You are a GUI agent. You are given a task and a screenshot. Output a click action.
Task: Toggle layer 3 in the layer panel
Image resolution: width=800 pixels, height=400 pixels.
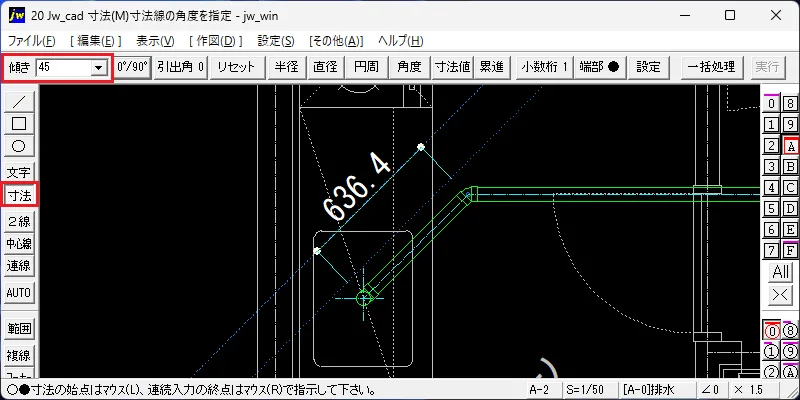point(771,167)
